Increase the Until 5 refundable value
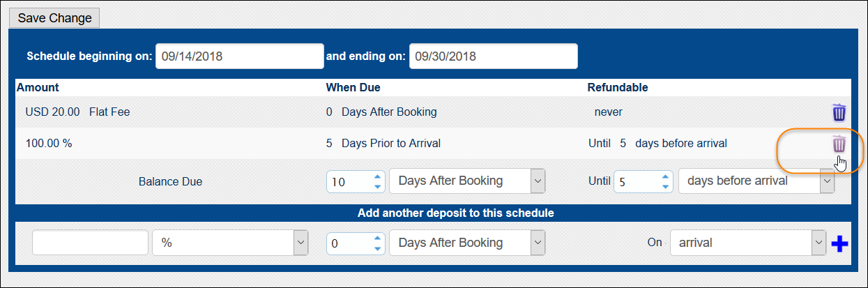 pos(665,176)
